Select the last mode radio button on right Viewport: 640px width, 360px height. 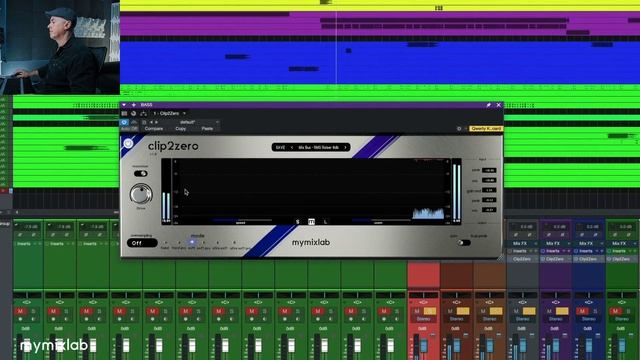[234, 242]
